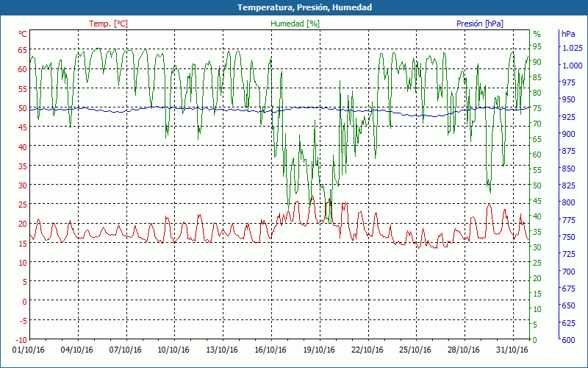
Task: Click "30" on the red temperature axis
Action: coord(23,185)
